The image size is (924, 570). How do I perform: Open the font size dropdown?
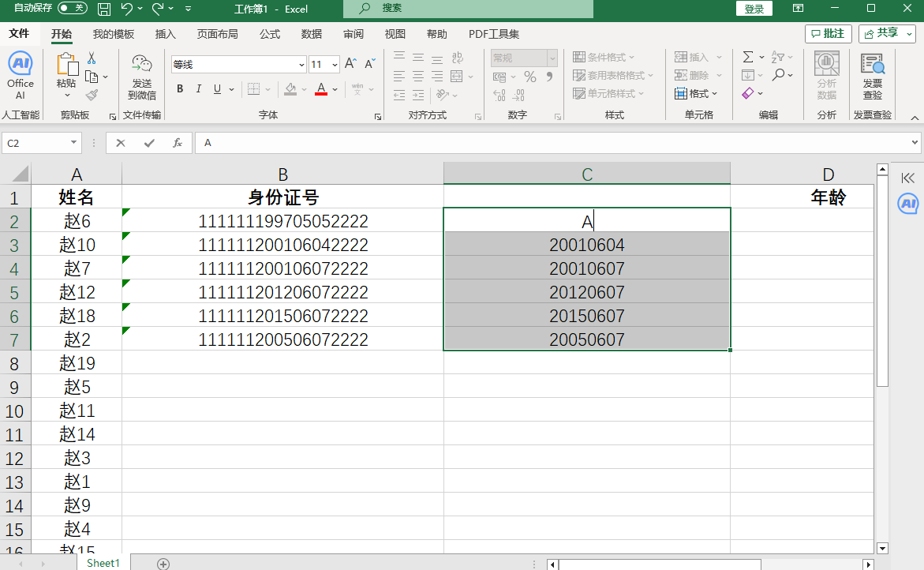335,65
